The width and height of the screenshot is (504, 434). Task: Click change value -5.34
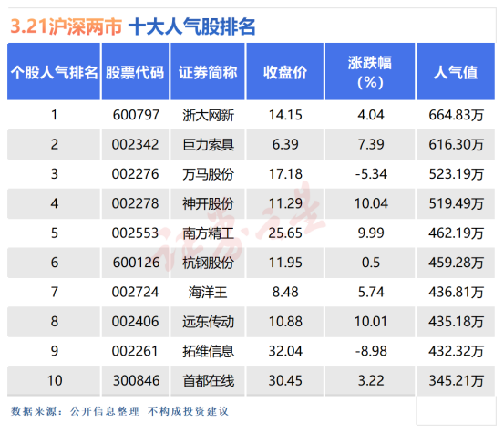(x=371, y=174)
